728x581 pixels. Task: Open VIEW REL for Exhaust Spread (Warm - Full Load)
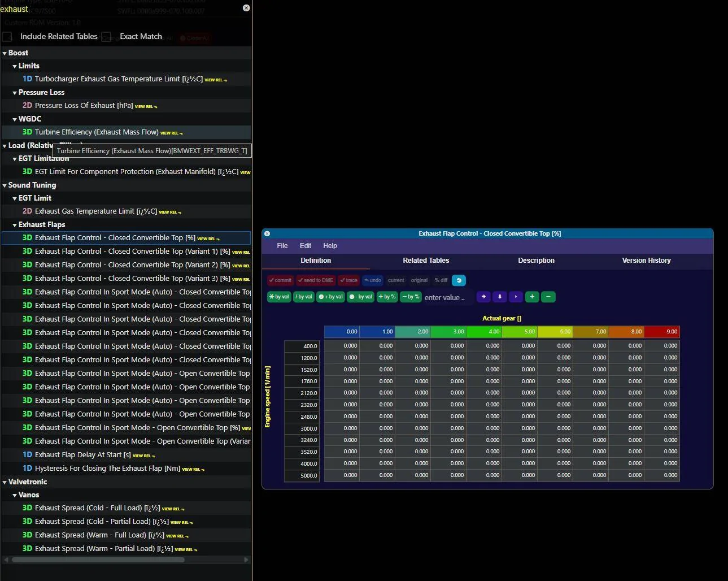point(177,536)
